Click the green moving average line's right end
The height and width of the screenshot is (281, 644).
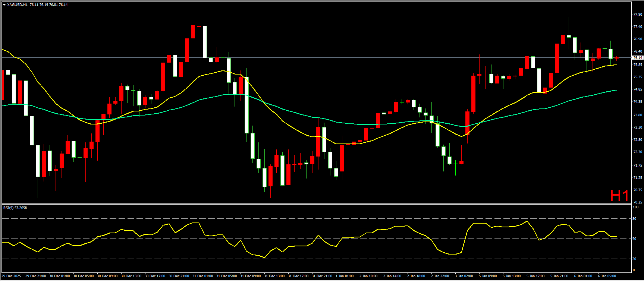tap(616, 90)
